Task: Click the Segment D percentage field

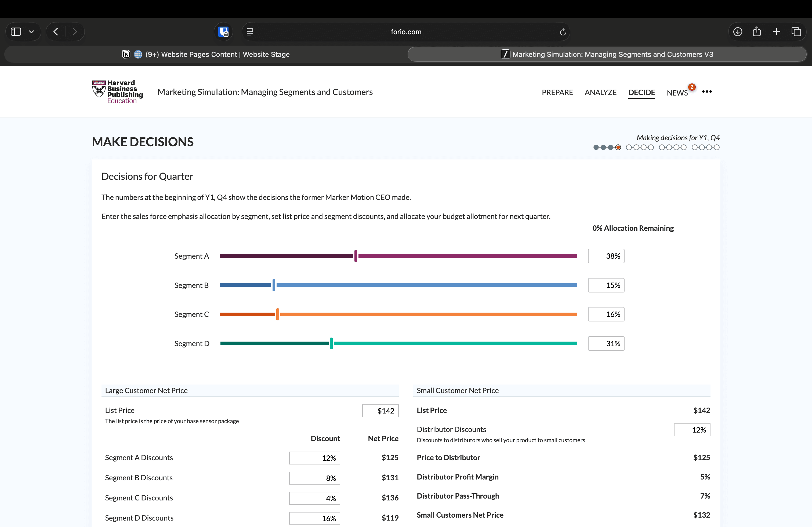Action: click(x=606, y=344)
